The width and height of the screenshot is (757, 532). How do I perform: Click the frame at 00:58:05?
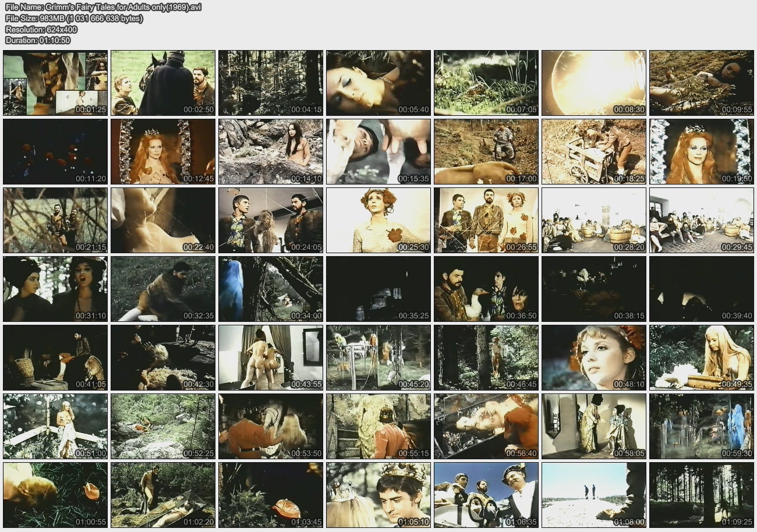click(593, 426)
